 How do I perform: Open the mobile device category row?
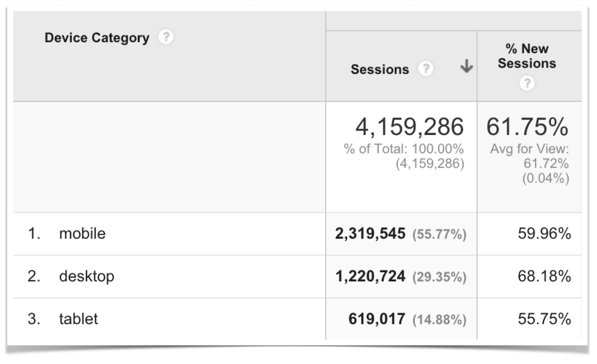tap(82, 234)
